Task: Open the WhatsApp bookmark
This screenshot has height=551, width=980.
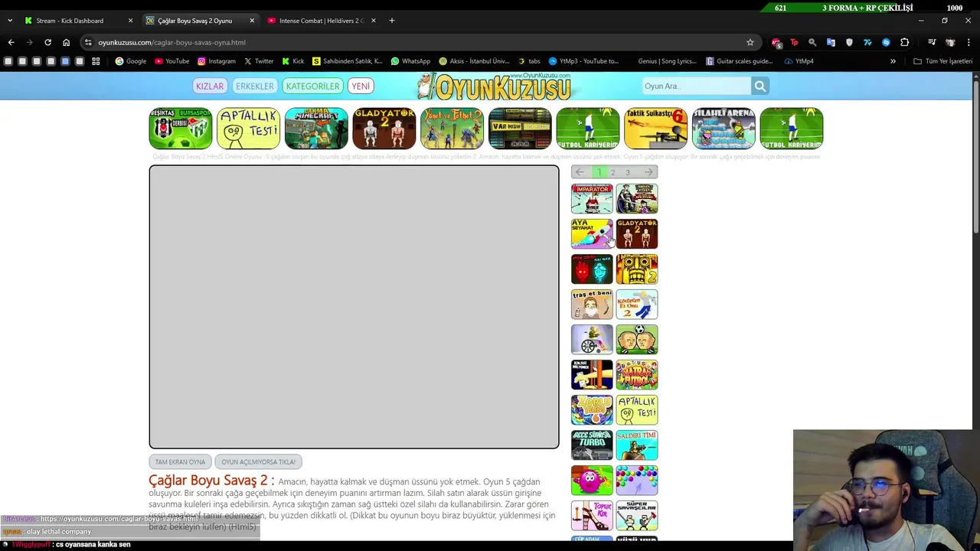Action: [410, 61]
